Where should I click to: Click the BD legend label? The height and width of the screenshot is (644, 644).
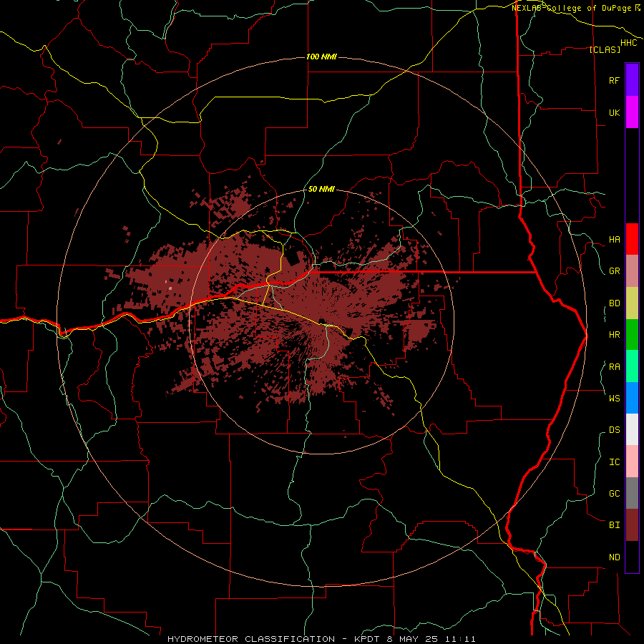click(614, 303)
